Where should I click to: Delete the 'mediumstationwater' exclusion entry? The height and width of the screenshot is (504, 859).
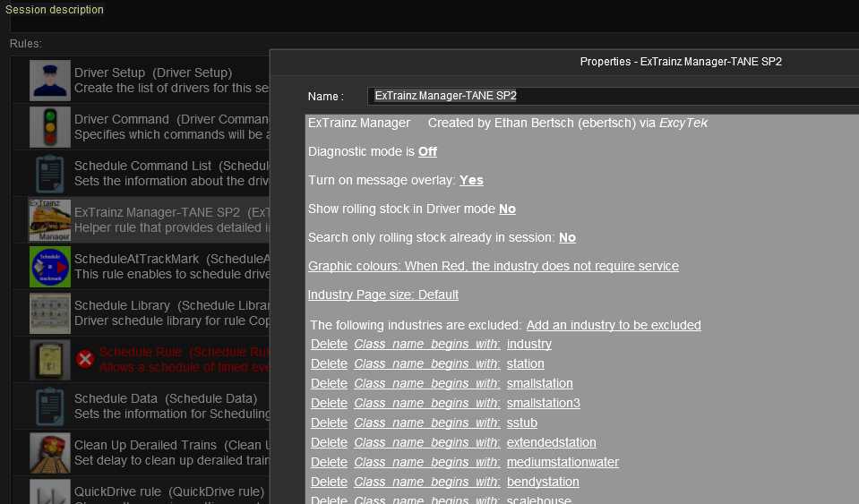[x=329, y=463]
